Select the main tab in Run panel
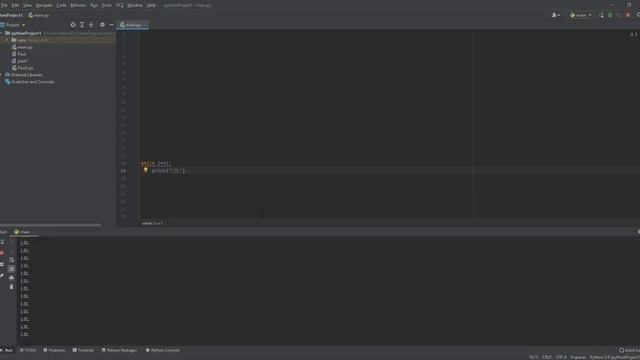The width and height of the screenshot is (640, 360). click(23, 232)
